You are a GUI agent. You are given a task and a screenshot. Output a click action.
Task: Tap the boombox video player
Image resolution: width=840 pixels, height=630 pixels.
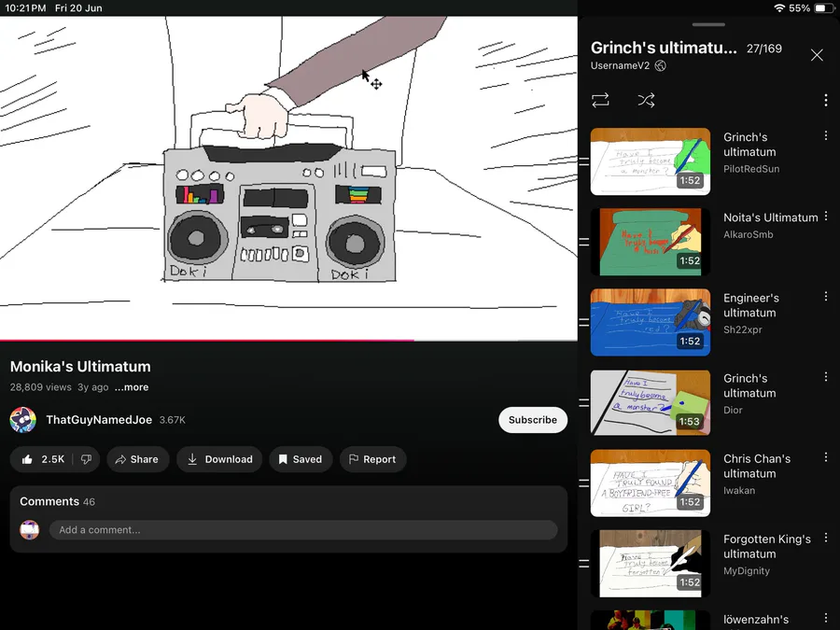click(x=288, y=177)
